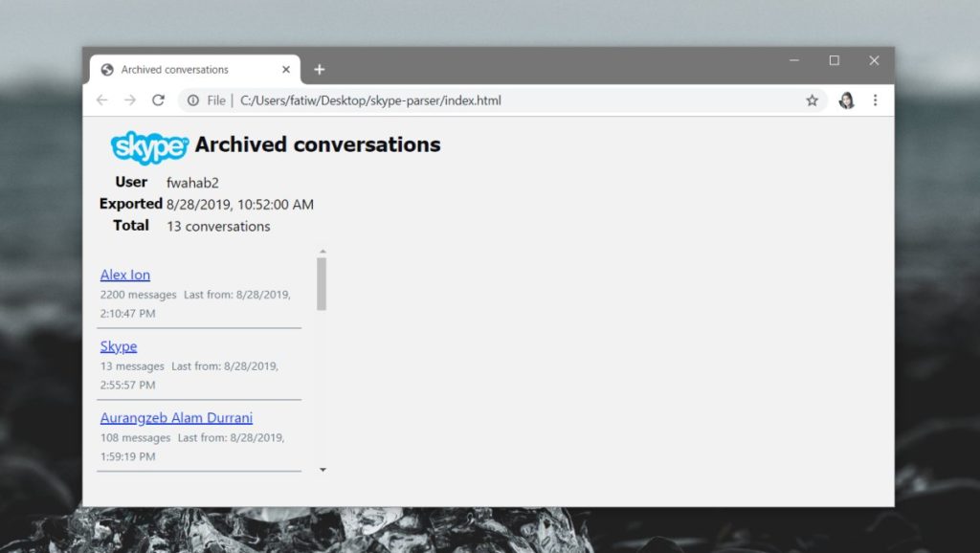980x553 pixels.
Task: Open the Aurangzeb Alam Durrani conversation
Action: tap(176, 417)
